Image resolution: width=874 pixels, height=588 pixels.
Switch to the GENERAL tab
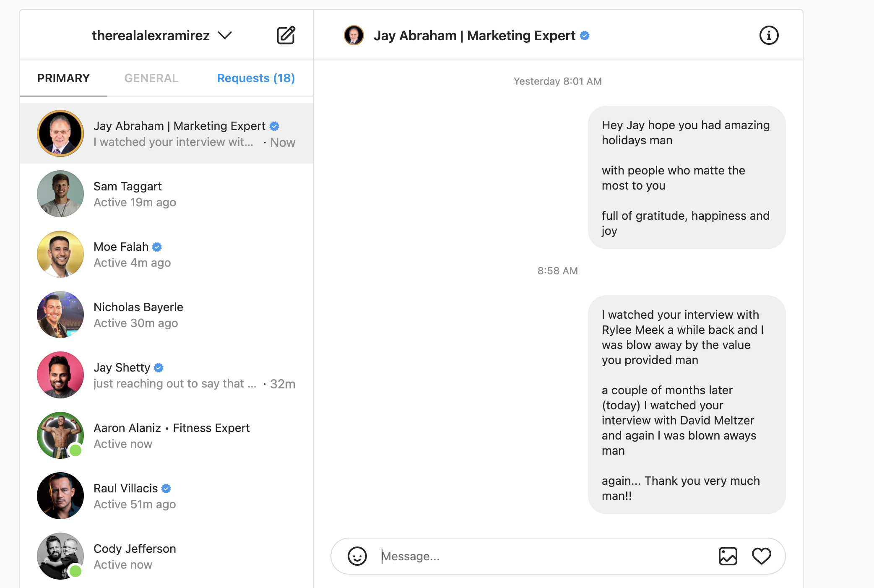151,78
